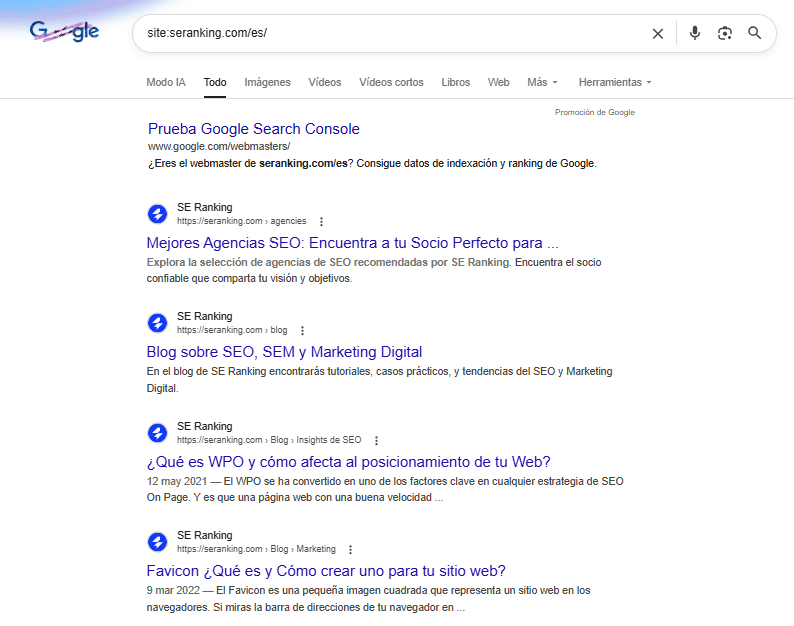The height and width of the screenshot is (626, 794).
Task: Click the snippet starting 'En el blog de SE Ranking'
Action: coord(379,379)
